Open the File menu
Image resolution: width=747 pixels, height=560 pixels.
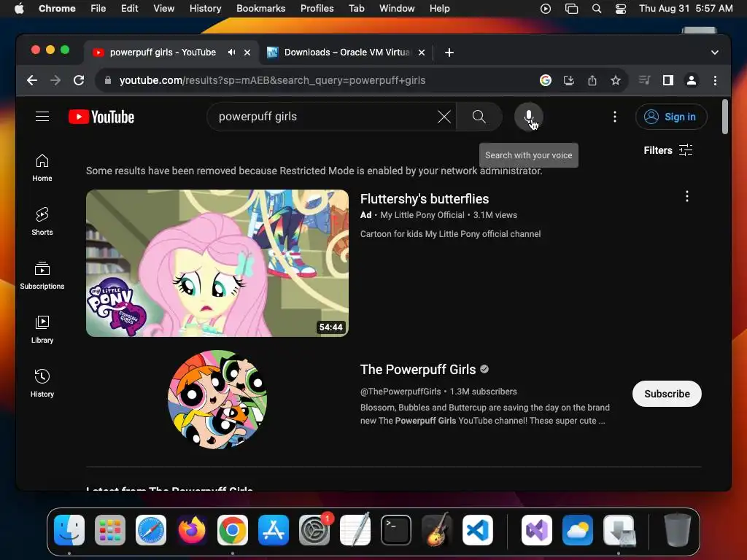98,8
